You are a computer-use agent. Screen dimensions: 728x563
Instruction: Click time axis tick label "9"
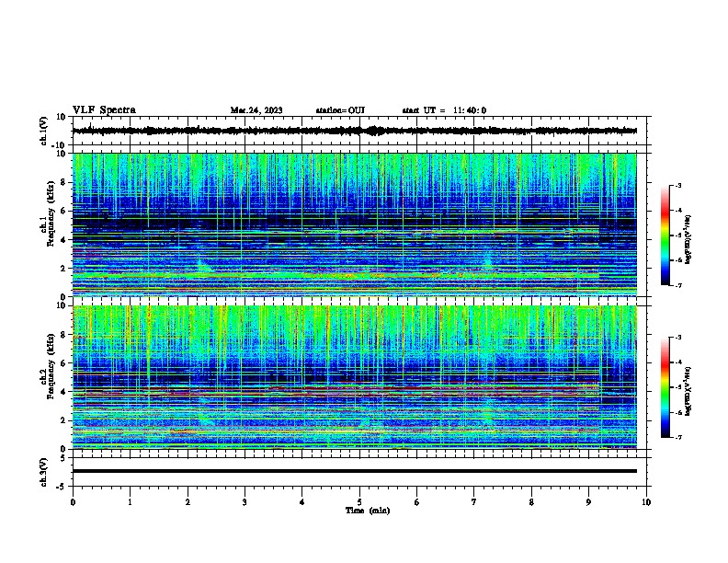tap(588, 502)
